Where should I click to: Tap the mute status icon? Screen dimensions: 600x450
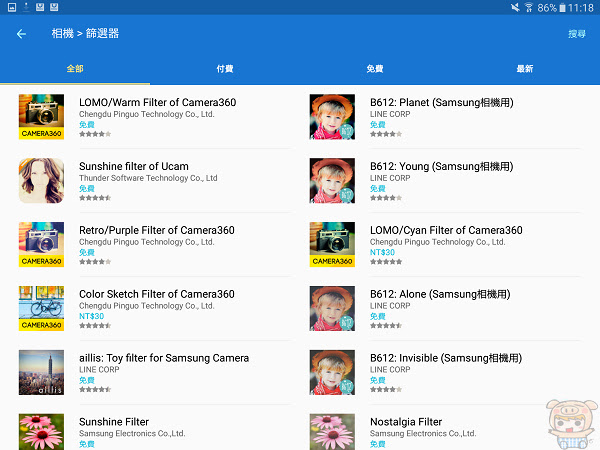pyautogui.click(x=515, y=7)
